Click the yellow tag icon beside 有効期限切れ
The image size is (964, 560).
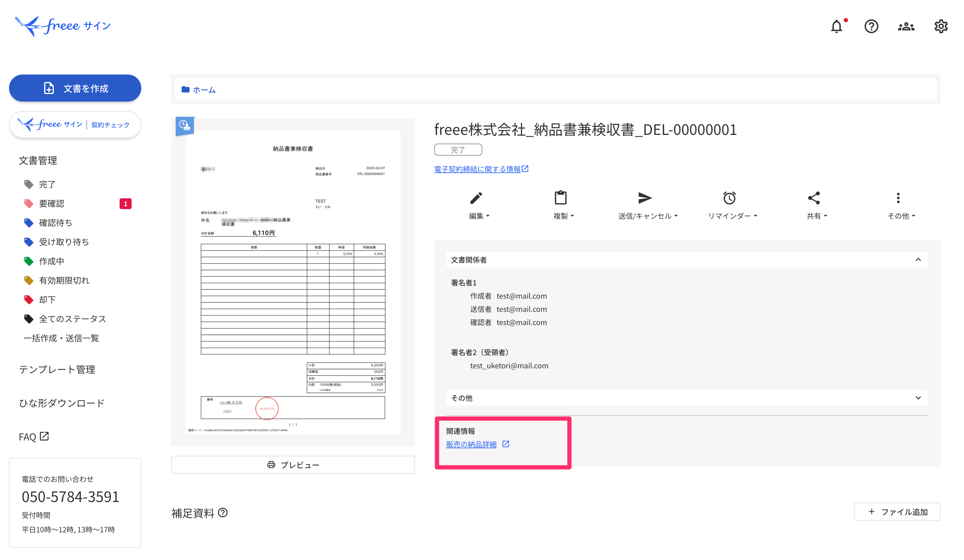[29, 280]
